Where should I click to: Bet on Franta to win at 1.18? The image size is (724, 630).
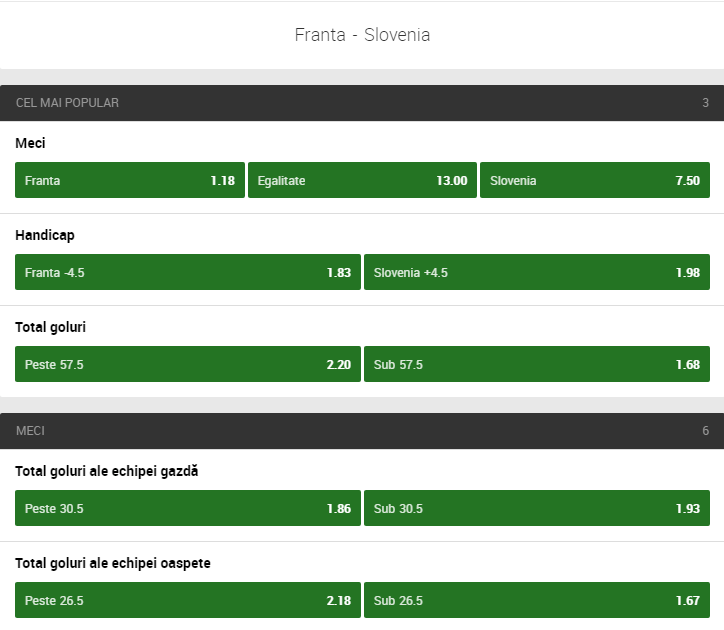coord(130,181)
